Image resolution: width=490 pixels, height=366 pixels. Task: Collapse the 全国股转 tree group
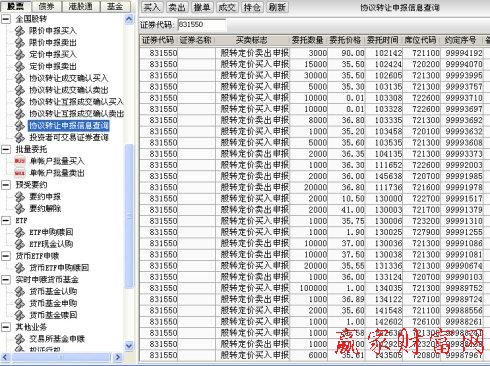pyautogui.click(x=6, y=19)
